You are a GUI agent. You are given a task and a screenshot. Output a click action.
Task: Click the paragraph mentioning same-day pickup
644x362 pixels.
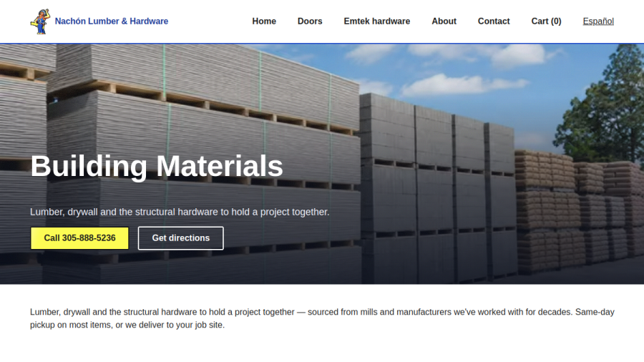(322, 318)
